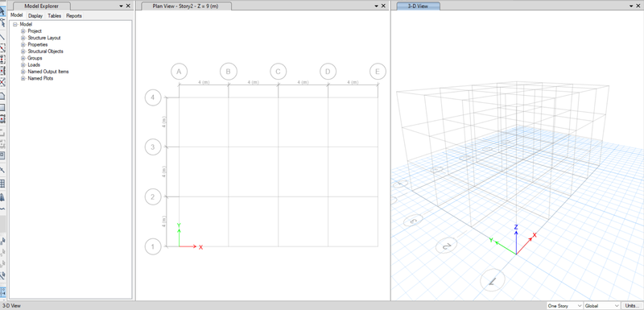Choose the Quick Draw Braces X icon
Image resolution: width=644 pixels, height=310 pixels.
tap(2, 82)
